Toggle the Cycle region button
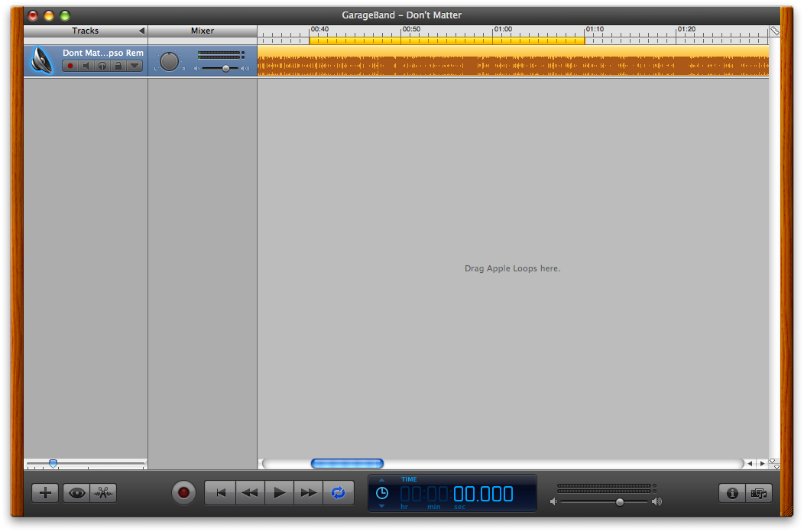 coord(338,493)
